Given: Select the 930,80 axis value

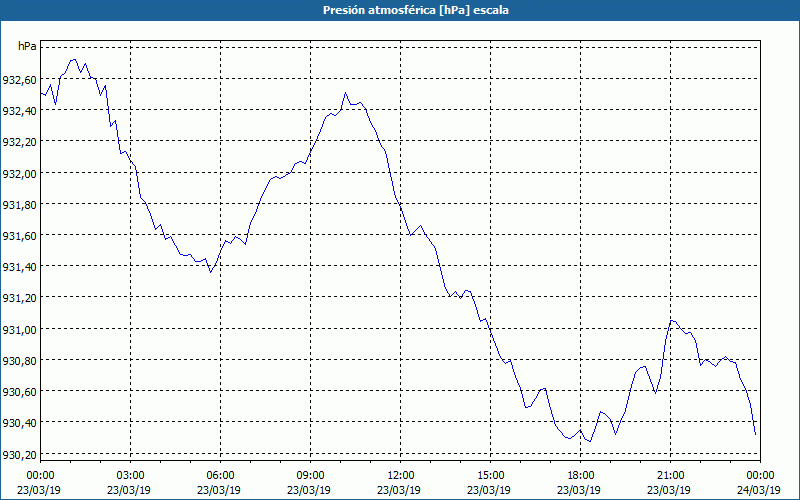Looking at the screenshot, I should click(x=19, y=361).
